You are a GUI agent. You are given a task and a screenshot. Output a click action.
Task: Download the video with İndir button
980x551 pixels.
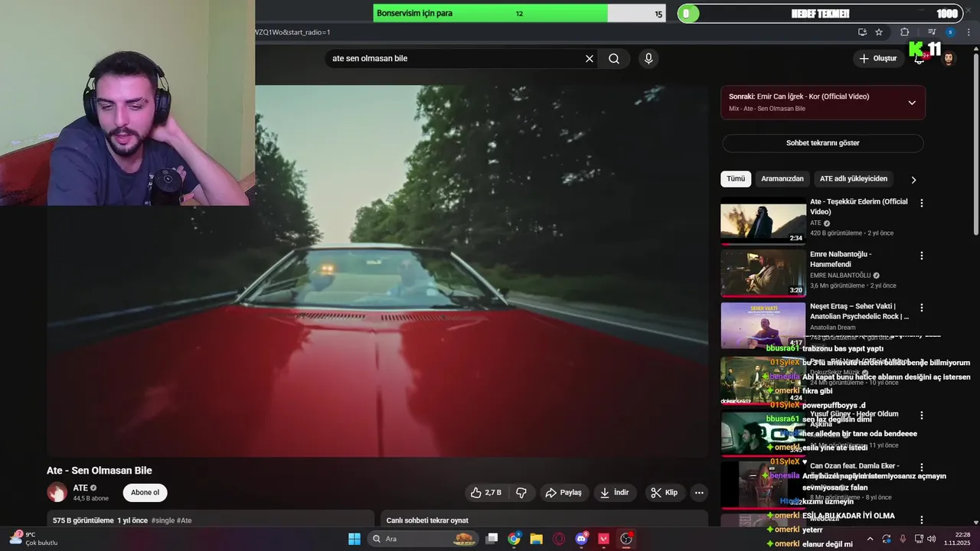pos(615,493)
